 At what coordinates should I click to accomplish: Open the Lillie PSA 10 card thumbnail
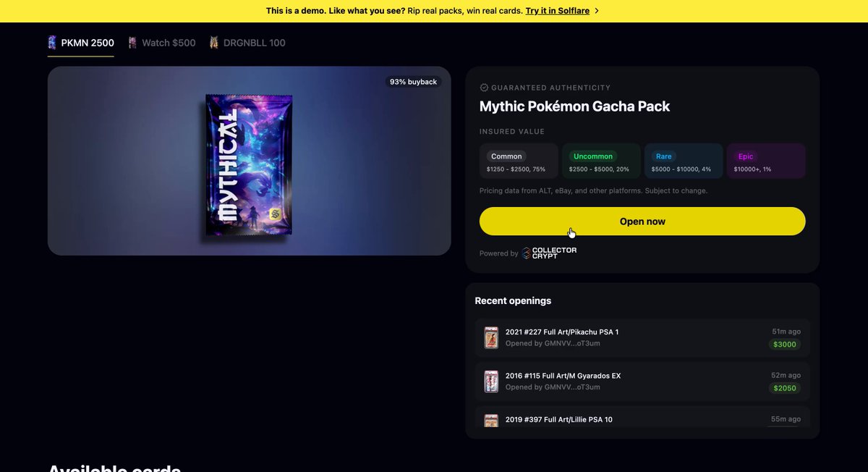(x=491, y=421)
